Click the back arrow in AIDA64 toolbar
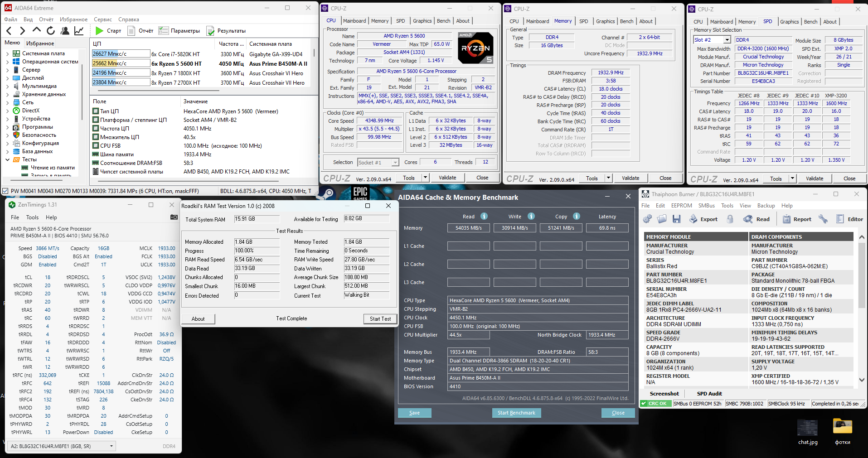The height and width of the screenshot is (458, 868). pyautogui.click(x=9, y=31)
